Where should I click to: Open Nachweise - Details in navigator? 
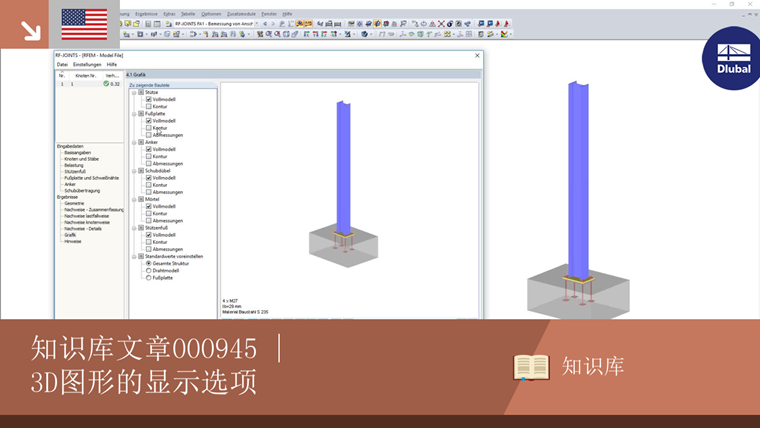click(83, 228)
